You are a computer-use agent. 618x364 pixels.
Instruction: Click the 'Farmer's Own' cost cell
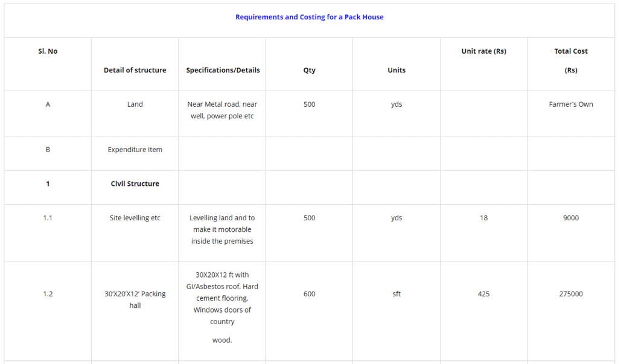tap(570, 104)
